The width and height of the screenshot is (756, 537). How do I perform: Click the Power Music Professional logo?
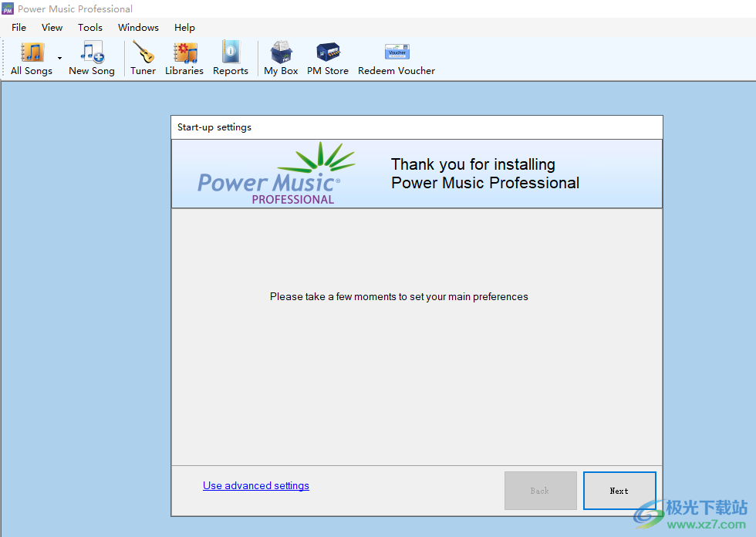tap(276, 174)
